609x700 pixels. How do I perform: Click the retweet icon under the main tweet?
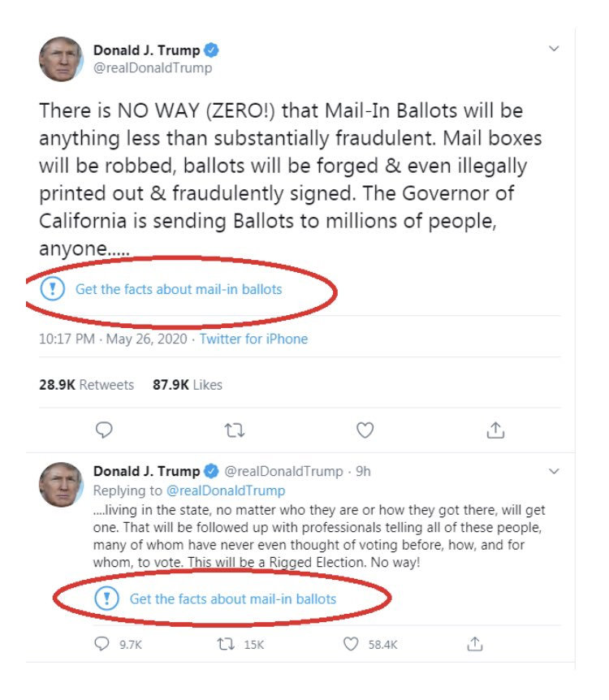pos(235,430)
